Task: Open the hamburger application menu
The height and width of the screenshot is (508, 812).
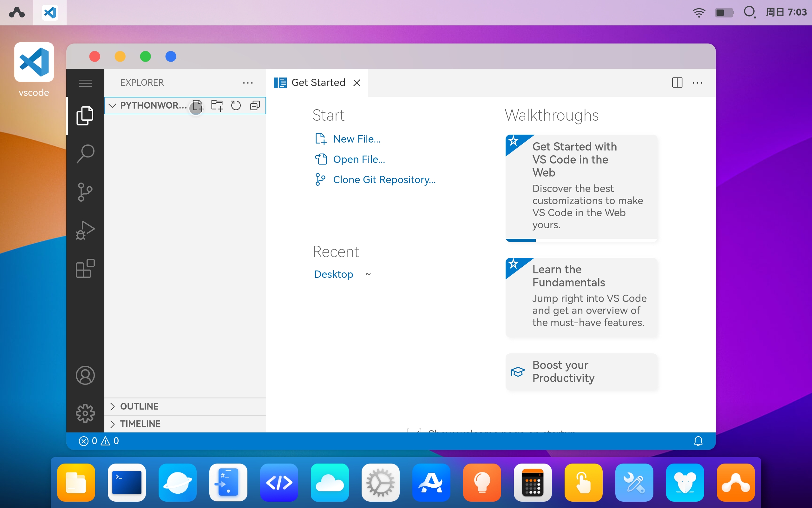Action: 85,83
